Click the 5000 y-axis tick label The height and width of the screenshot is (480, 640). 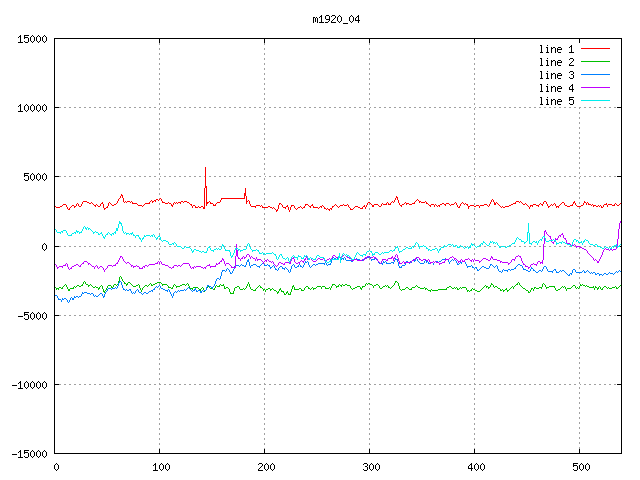[x=35, y=177]
